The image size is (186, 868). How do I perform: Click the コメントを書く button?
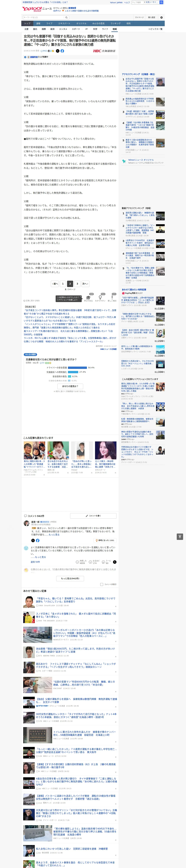[93, 516]
